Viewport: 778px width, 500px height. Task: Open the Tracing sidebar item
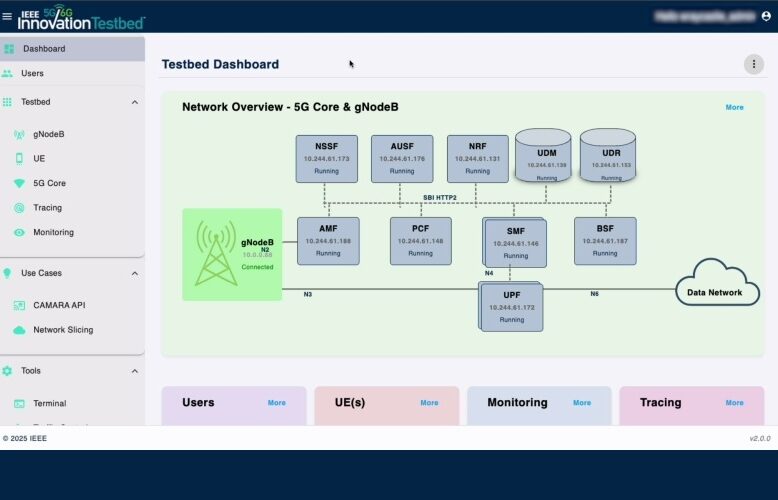point(72,208)
